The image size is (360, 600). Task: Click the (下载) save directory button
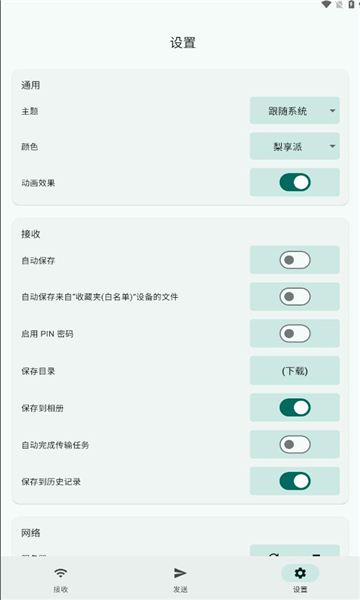tap(295, 370)
